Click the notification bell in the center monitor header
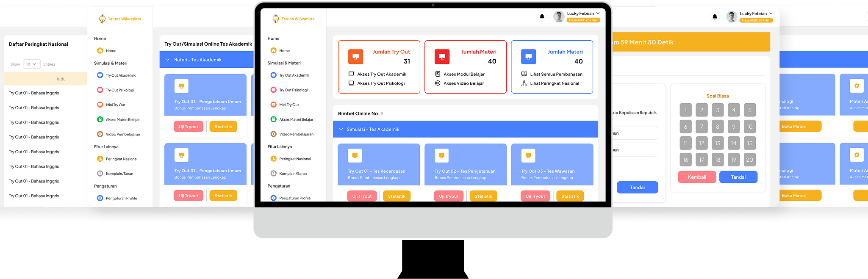Viewport: 868px width, 279px height. [x=542, y=17]
